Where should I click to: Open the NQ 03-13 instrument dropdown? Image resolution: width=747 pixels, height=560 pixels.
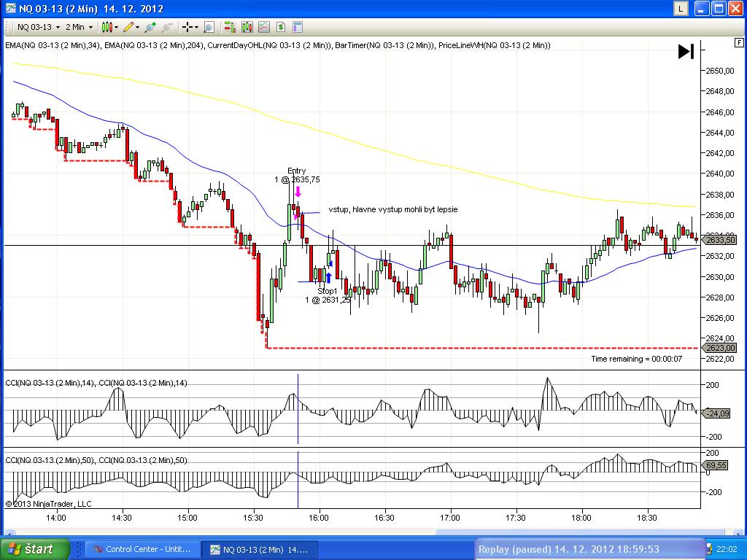[x=38, y=27]
